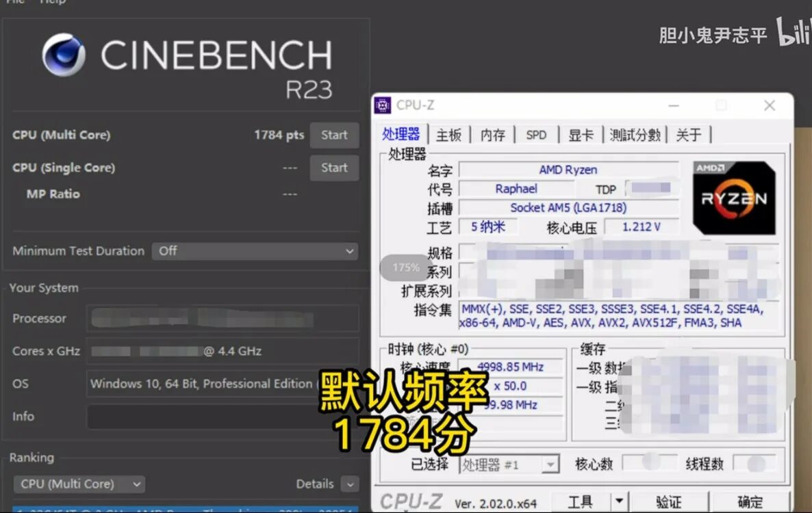The width and height of the screenshot is (812, 513).
Task: Click the MP Ratio label
Action: click(53, 194)
